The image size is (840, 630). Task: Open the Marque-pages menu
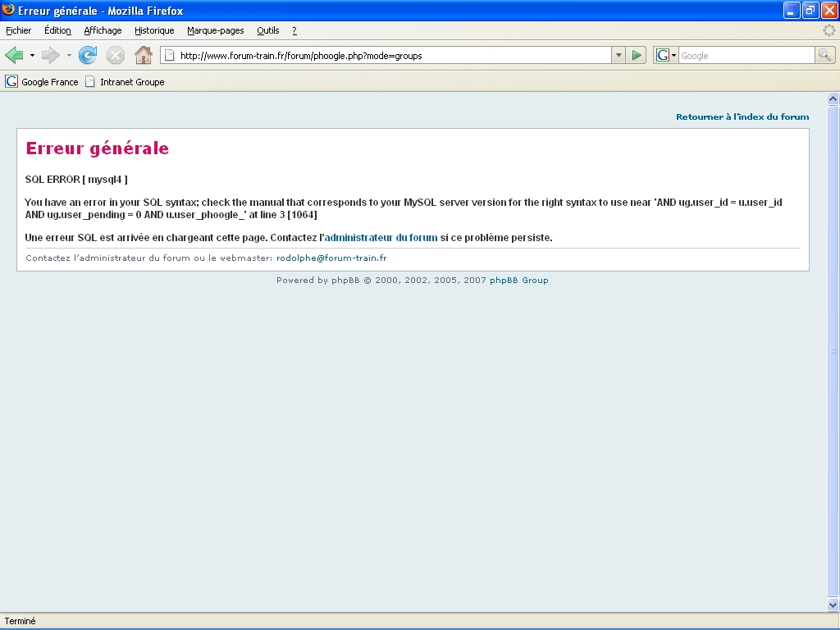coord(216,30)
